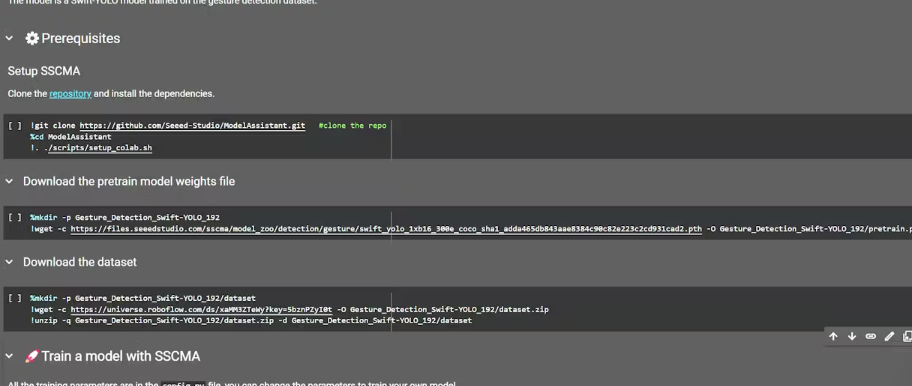
Task: Open the repository hyperlink
Action: (x=70, y=94)
